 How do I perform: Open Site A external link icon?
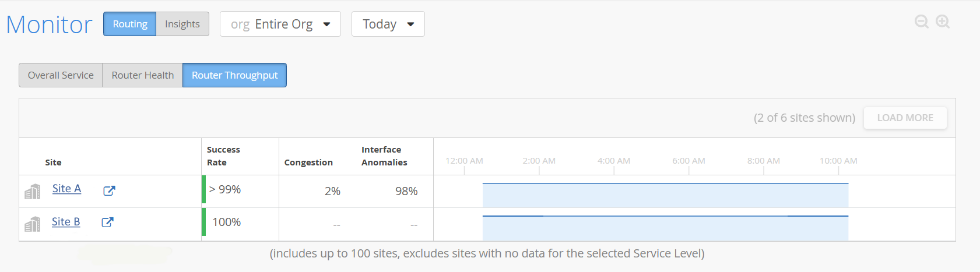point(109,190)
